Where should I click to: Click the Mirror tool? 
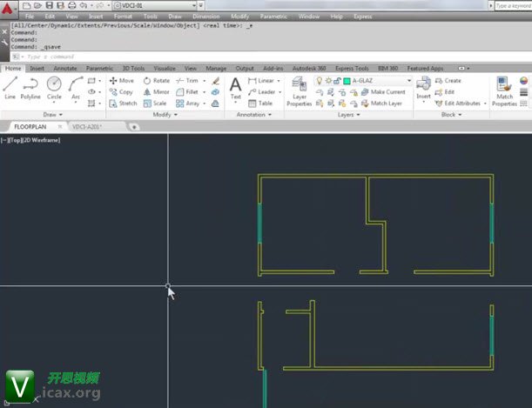tap(156, 92)
